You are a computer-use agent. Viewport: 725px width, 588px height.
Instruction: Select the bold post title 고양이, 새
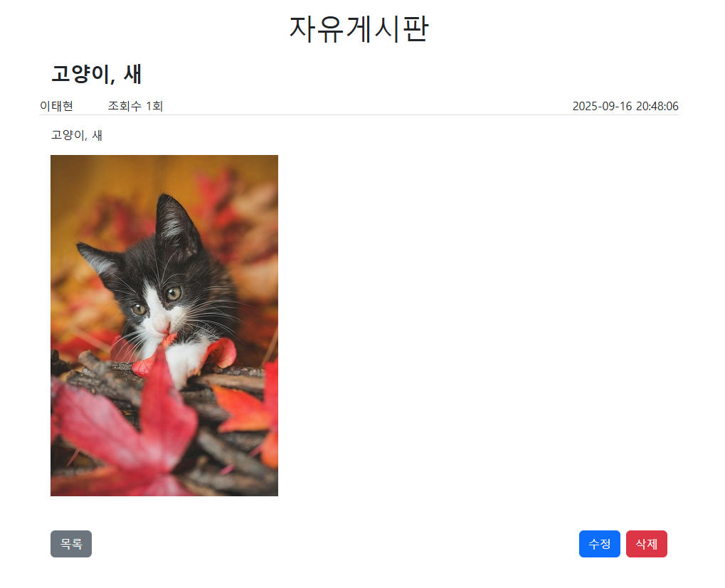(x=97, y=74)
